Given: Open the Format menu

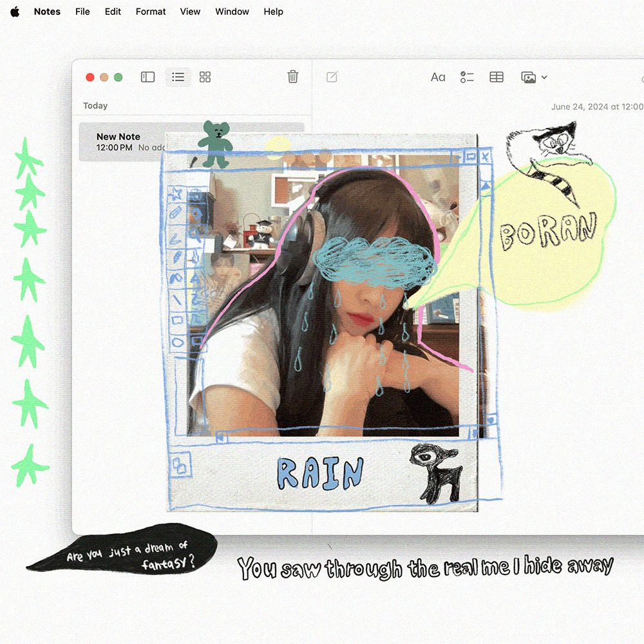Looking at the screenshot, I should pyautogui.click(x=151, y=12).
